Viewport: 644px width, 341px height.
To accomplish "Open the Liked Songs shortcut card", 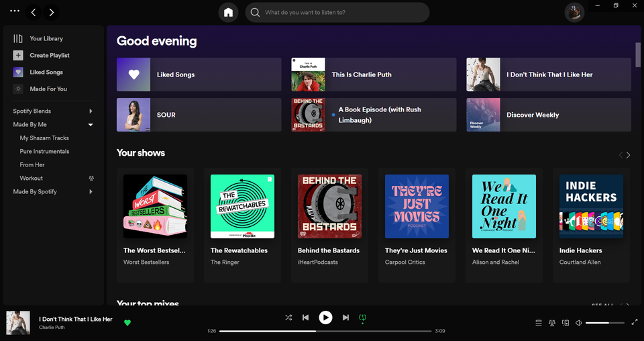I will point(199,75).
